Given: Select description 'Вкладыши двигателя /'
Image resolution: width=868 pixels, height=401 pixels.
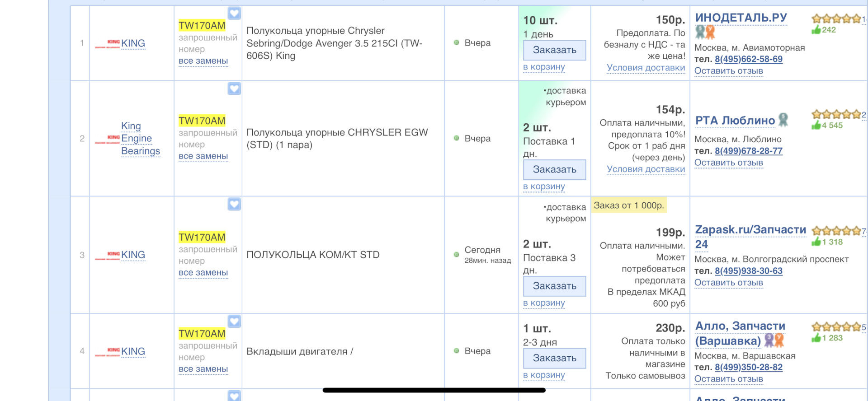Looking at the screenshot, I should [x=300, y=351].
